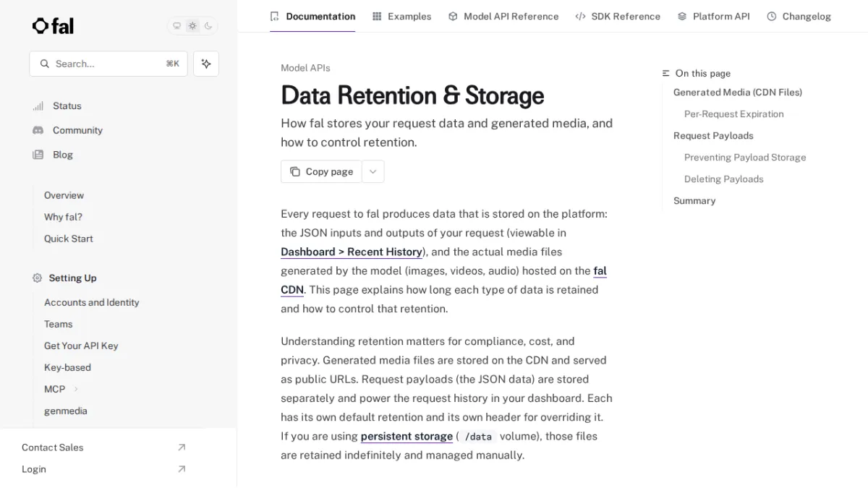Click the On this page list icon

pyautogui.click(x=666, y=73)
